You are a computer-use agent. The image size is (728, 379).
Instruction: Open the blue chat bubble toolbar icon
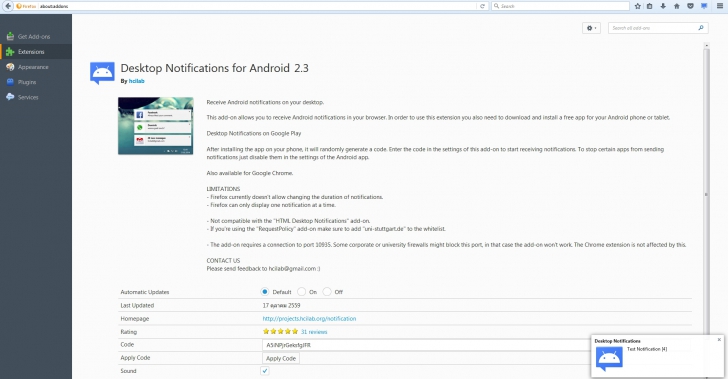tap(704, 6)
